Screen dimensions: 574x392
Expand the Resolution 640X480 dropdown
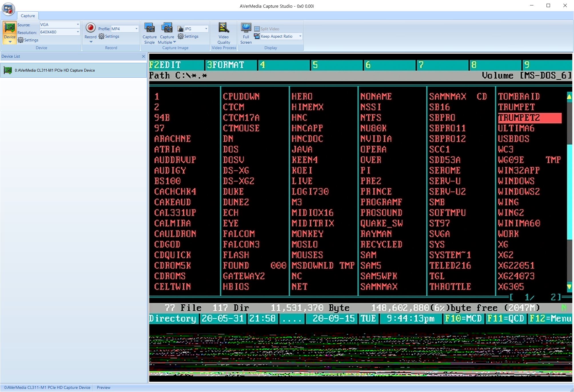tap(78, 32)
